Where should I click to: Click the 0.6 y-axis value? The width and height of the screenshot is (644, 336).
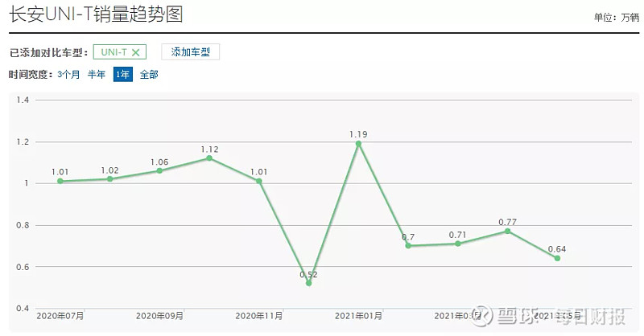(x=23, y=267)
